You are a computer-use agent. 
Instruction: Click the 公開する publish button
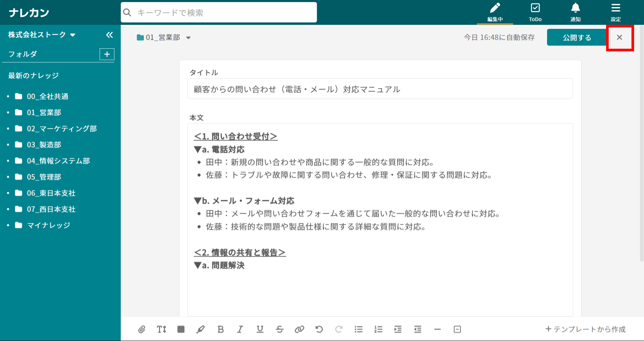tap(577, 38)
